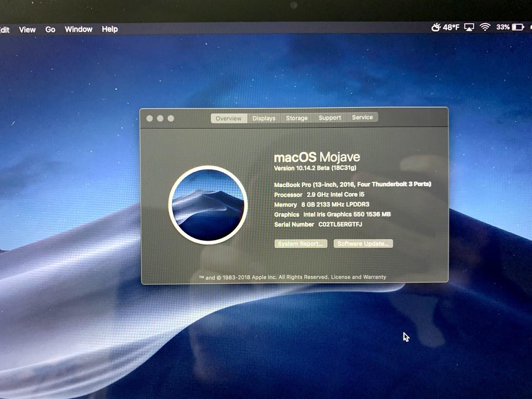
Task: Click the macOS Mojave title text
Action: pos(317,157)
